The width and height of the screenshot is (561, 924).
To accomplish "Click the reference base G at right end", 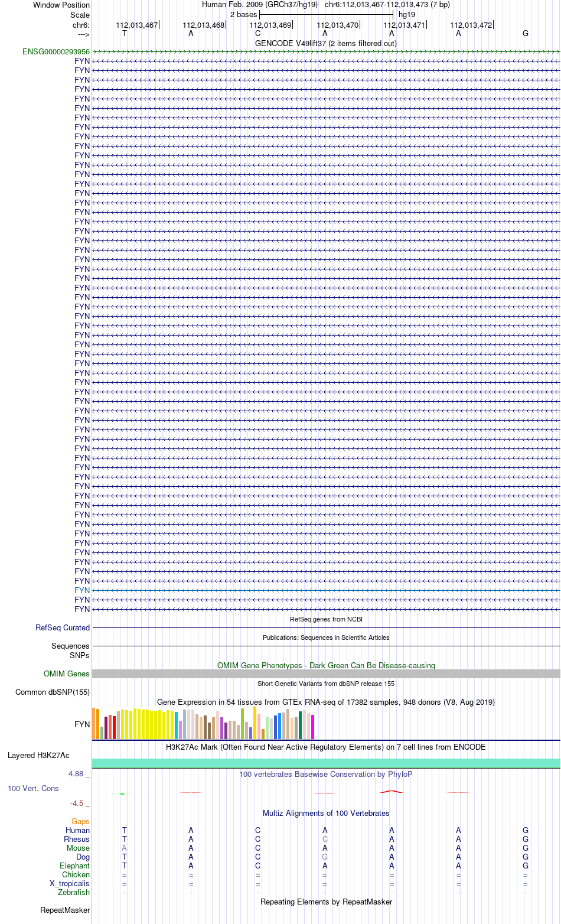I will point(526,34).
